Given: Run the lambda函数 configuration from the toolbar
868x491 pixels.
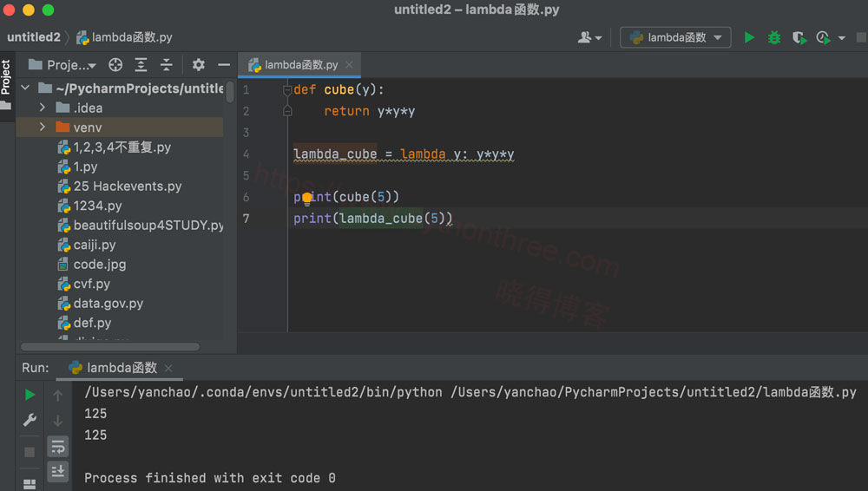Looking at the screenshot, I should (749, 37).
